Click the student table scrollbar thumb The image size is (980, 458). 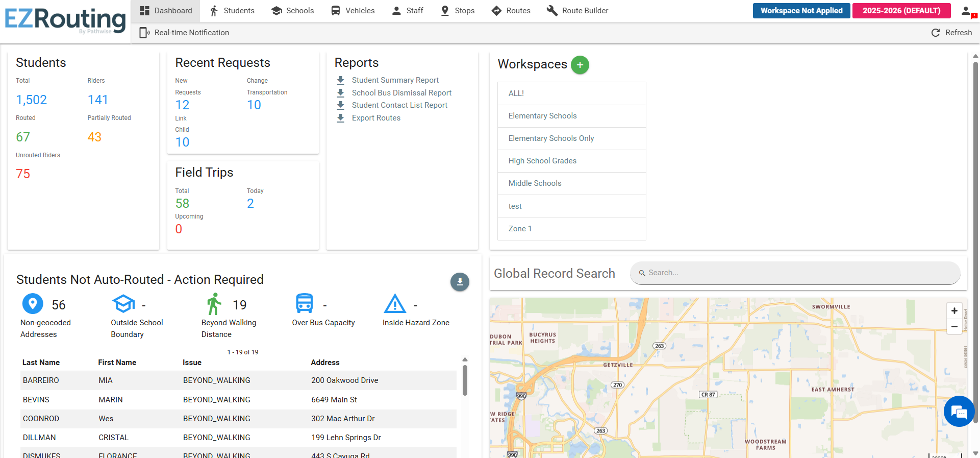465,380
